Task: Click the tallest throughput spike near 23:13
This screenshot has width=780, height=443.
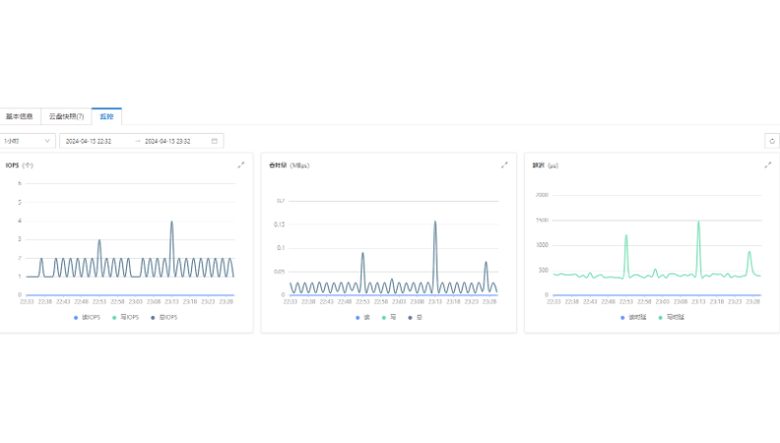Action: (435, 222)
